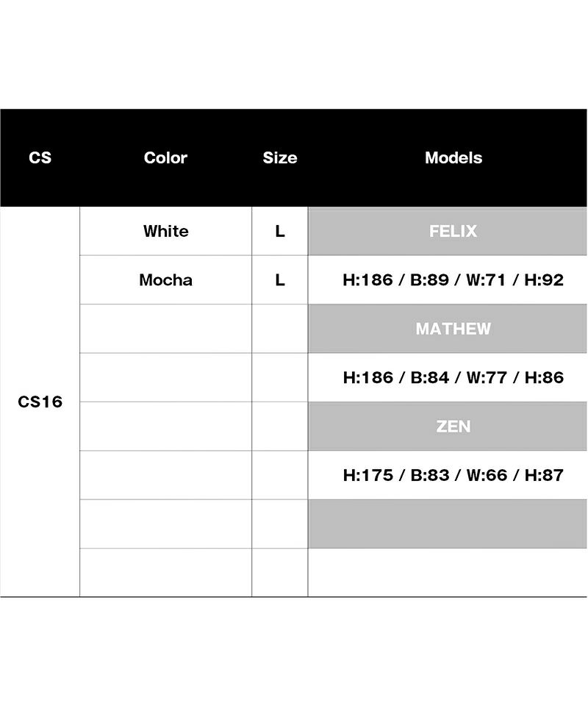This screenshot has width=588, height=706.
Task: Click the Color column header
Action: tap(165, 157)
